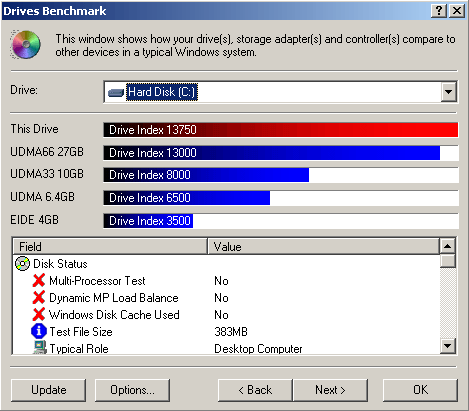Click the rainbow CD icon in header

(x=26, y=44)
